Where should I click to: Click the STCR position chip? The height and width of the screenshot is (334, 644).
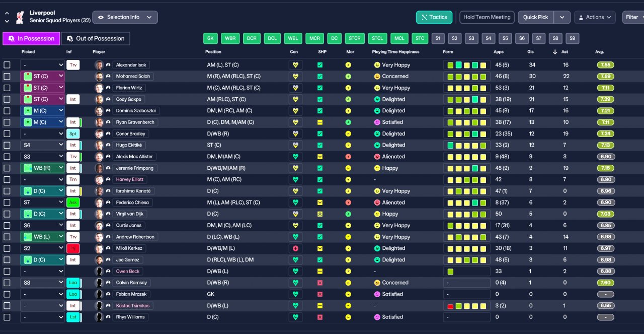tap(355, 38)
